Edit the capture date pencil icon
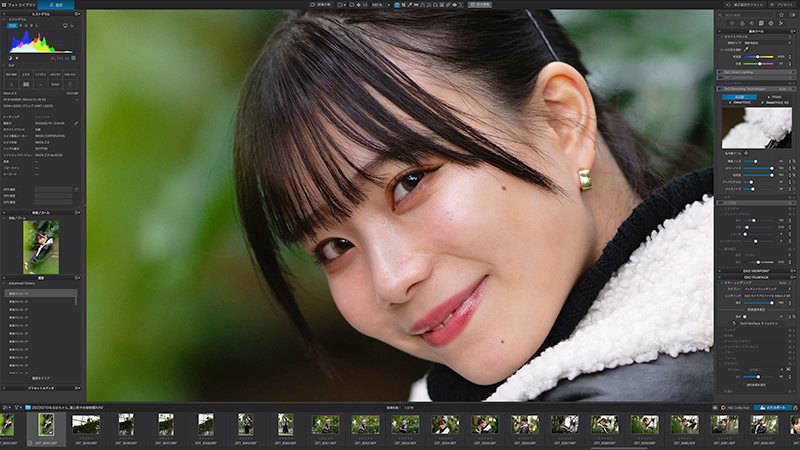 (x=76, y=123)
